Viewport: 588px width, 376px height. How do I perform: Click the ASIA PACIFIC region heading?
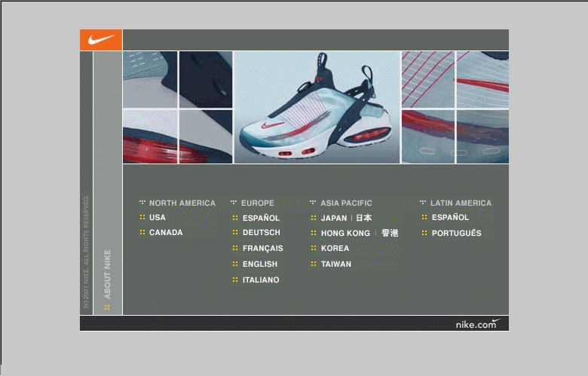click(x=346, y=203)
